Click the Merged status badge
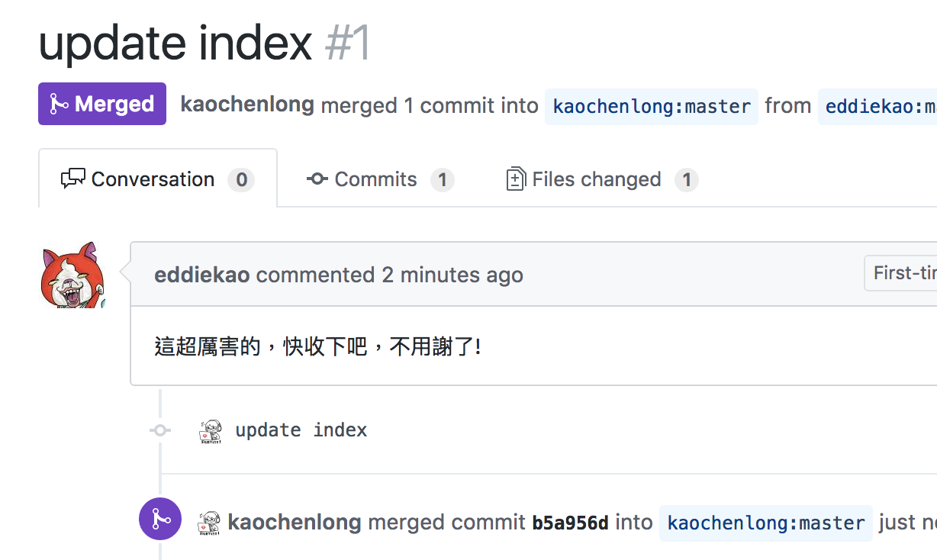 click(102, 104)
